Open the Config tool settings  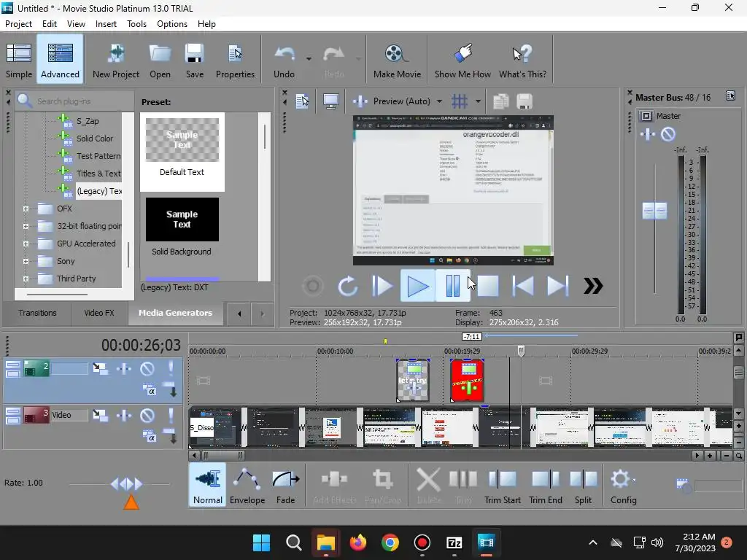[623, 485]
